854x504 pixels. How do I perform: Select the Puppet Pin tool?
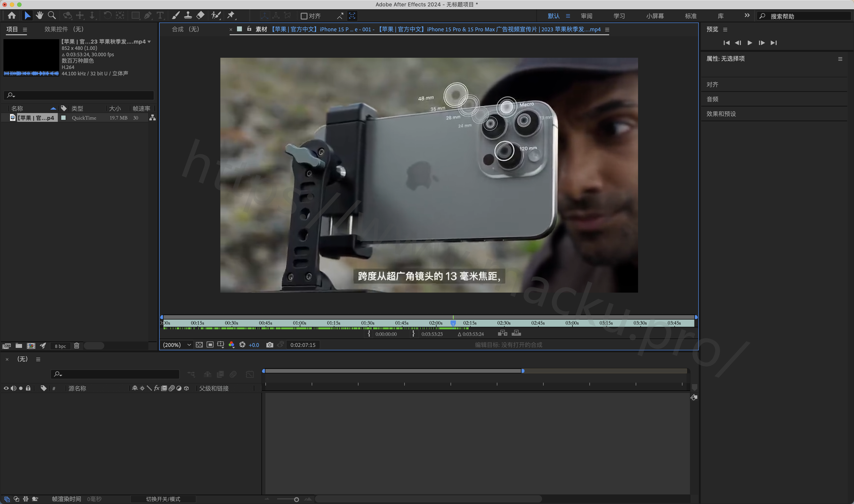(231, 15)
